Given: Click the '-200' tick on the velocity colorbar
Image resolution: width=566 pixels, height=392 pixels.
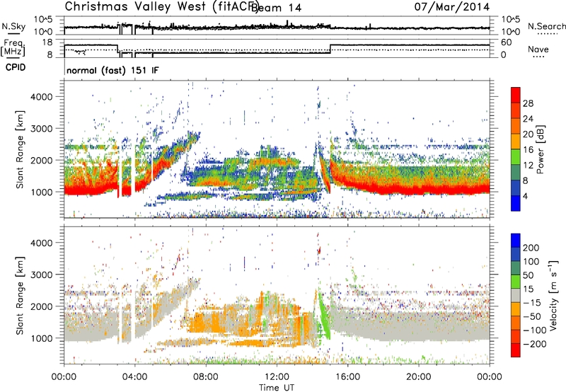Looking at the screenshot, I should pos(535,344).
